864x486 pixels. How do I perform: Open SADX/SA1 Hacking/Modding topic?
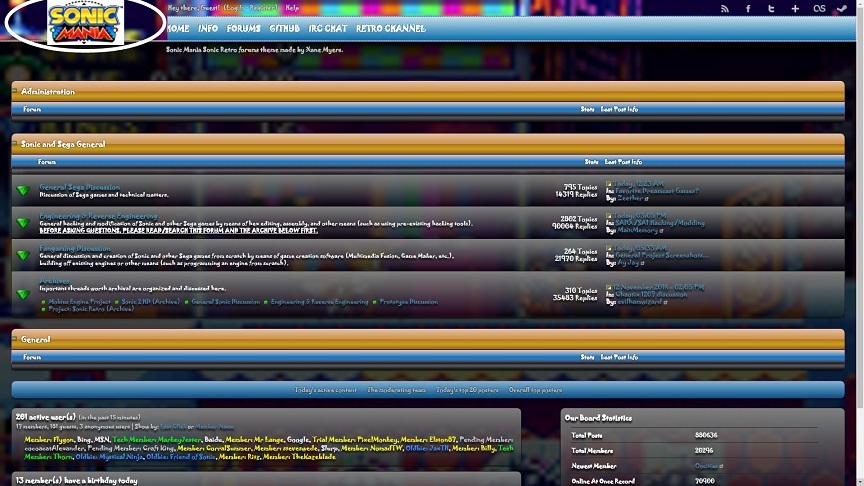click(660, 223)
